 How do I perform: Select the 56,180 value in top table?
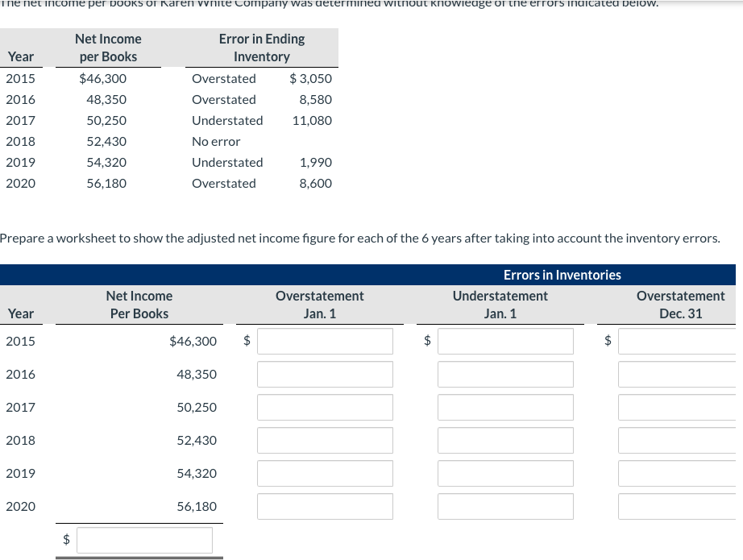pos(106,183)
